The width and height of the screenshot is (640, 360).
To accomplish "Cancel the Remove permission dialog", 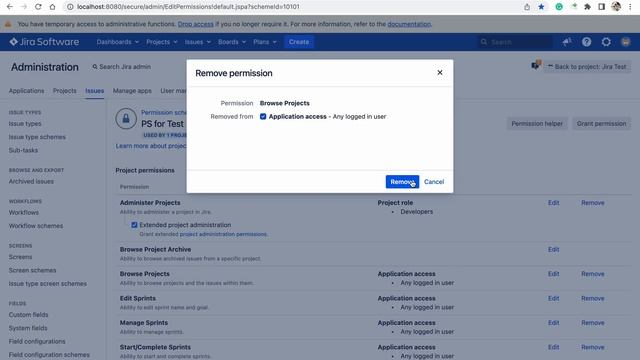I will (434, 182).
